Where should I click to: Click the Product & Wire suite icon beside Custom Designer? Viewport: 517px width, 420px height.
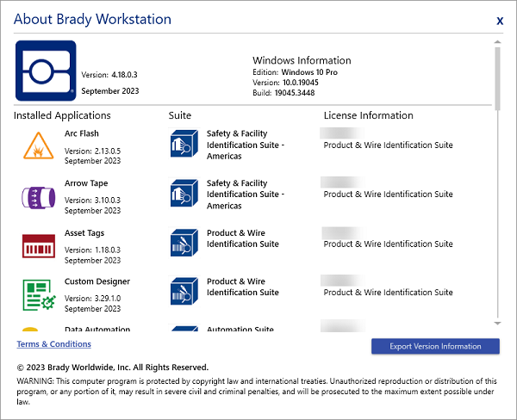click(185, 292)
